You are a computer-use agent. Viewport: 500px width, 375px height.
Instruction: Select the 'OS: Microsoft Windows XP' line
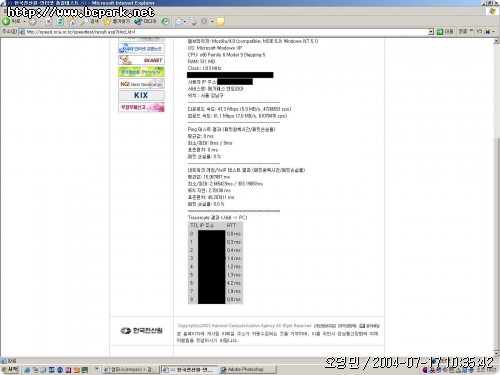[x=215, y=48]
